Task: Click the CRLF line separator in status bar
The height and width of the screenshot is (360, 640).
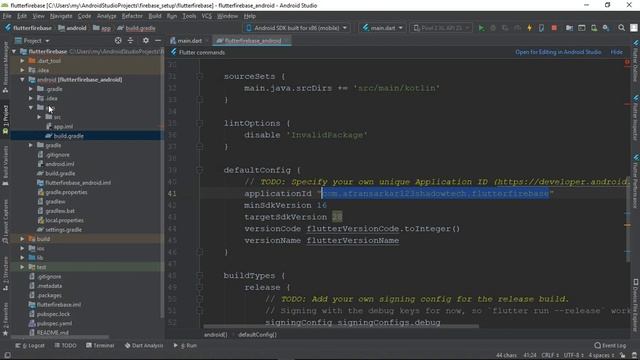Action: click(x=550, y=355)
